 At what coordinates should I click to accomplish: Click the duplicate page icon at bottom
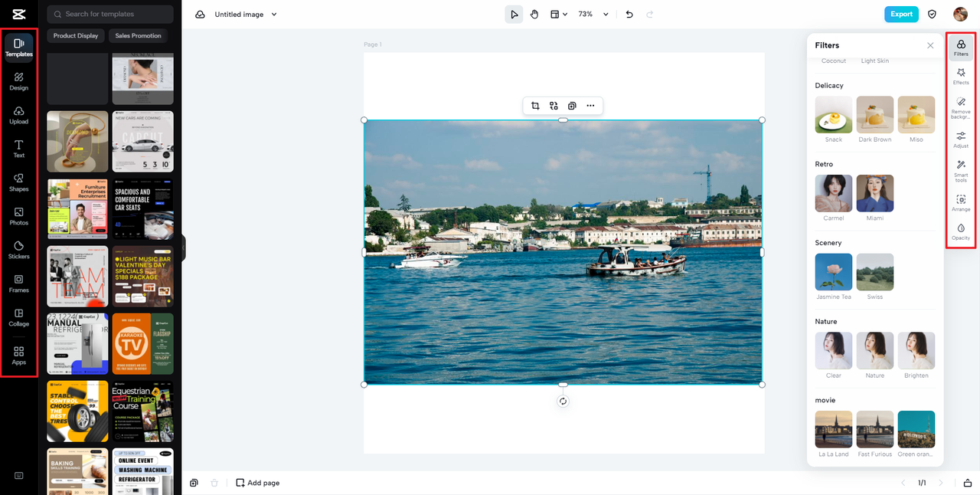(194, 483)
